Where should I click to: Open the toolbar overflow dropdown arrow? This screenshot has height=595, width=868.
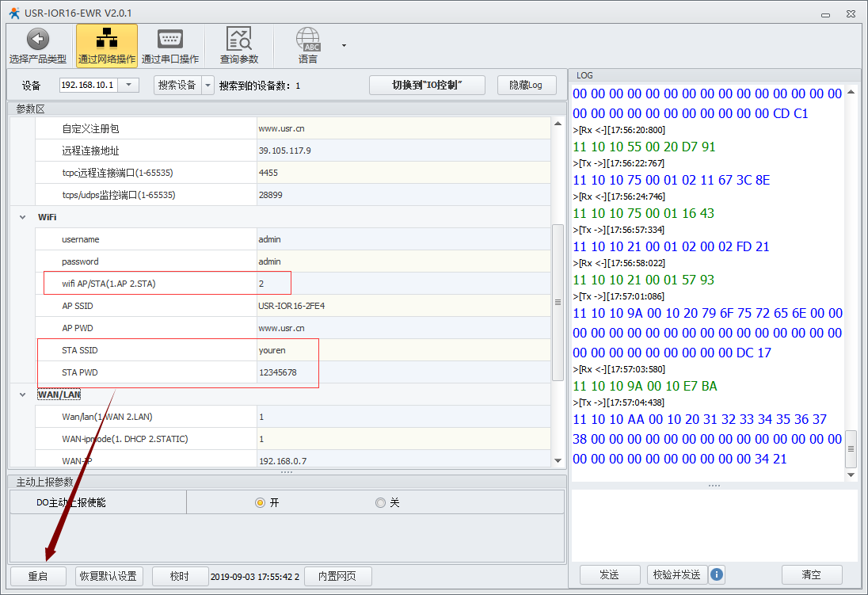pos(344,45)
